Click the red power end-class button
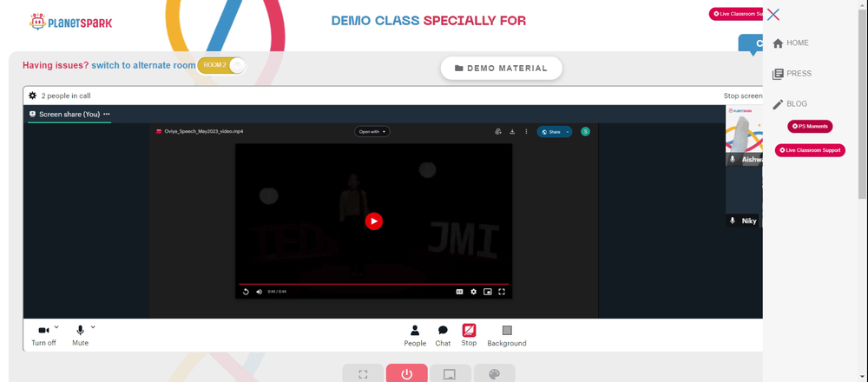Viewport: 868px width, 382px height. click(407, 373)
